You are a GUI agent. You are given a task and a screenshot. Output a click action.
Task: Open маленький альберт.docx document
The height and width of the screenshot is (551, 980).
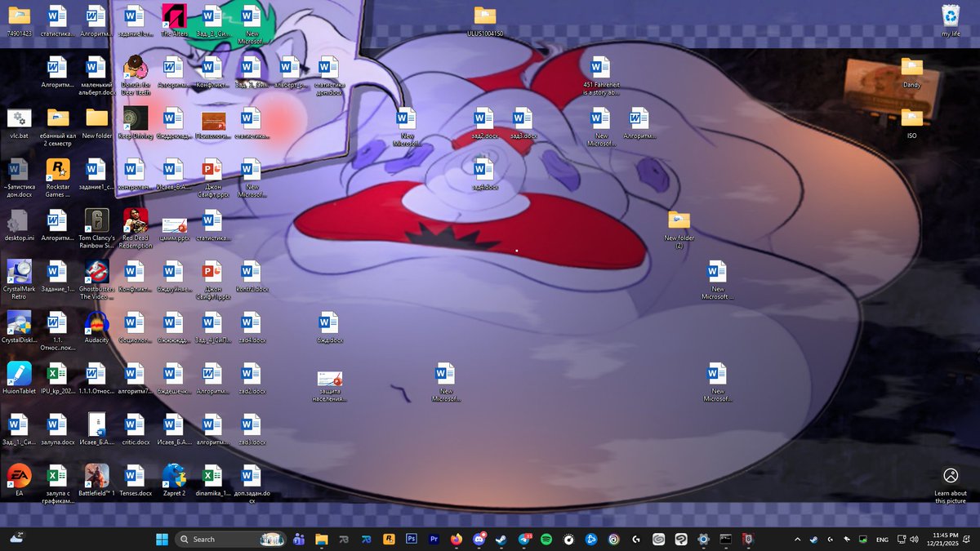click(96, 75)
